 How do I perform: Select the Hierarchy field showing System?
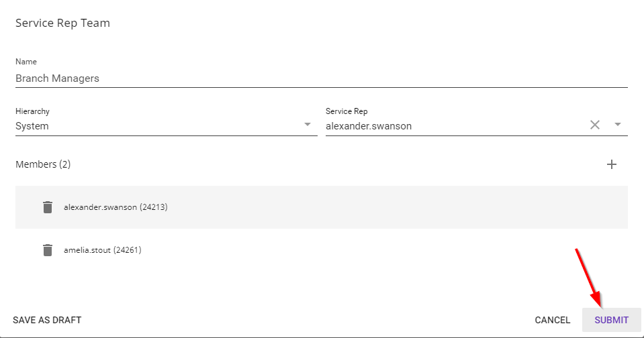point(154,126)
